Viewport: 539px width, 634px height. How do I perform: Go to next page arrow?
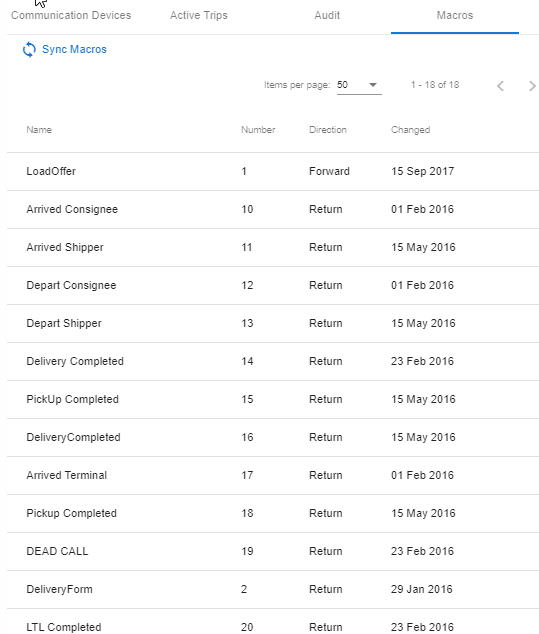click(532, 86)
